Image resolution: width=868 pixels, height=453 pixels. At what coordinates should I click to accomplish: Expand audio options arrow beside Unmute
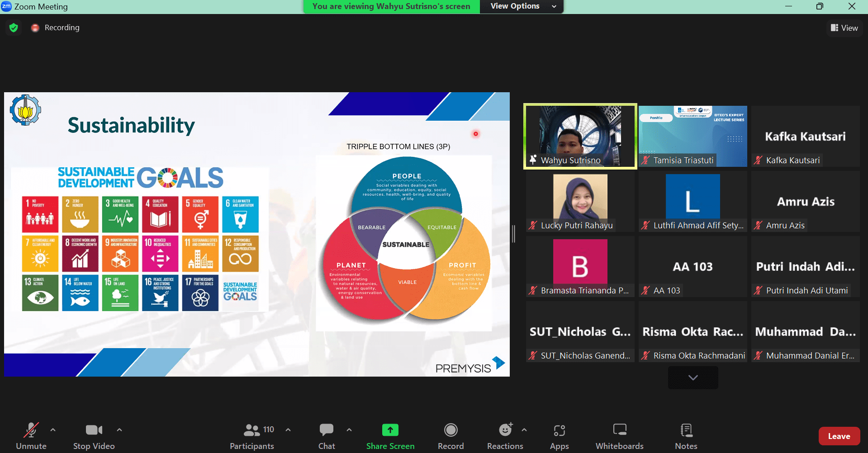coord(53,430)
